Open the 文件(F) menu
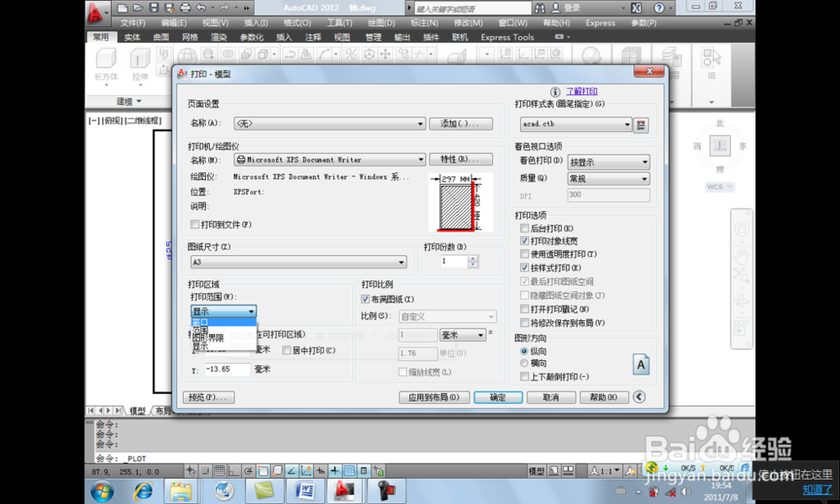This screenshot has width=840, height=504. click(x=133, y=23)
